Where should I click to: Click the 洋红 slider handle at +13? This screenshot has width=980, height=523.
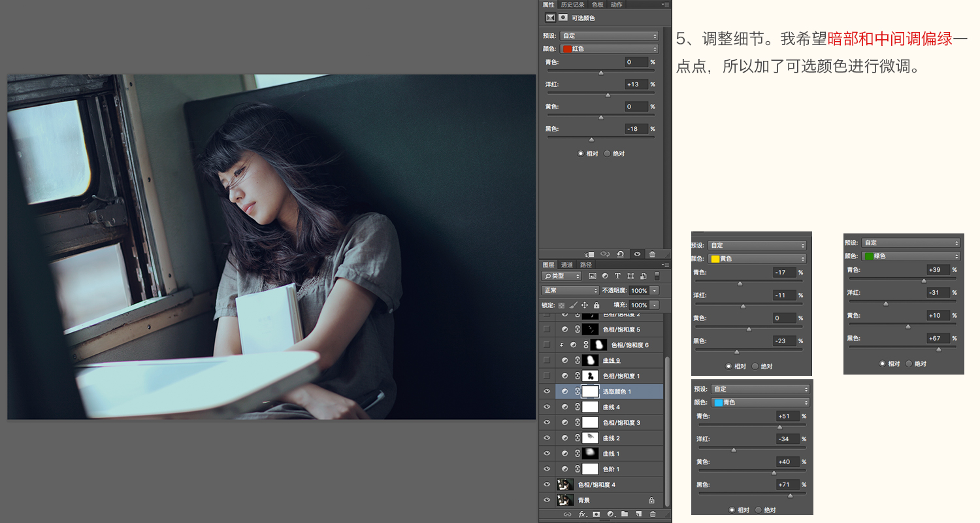(x=608, y=95)
